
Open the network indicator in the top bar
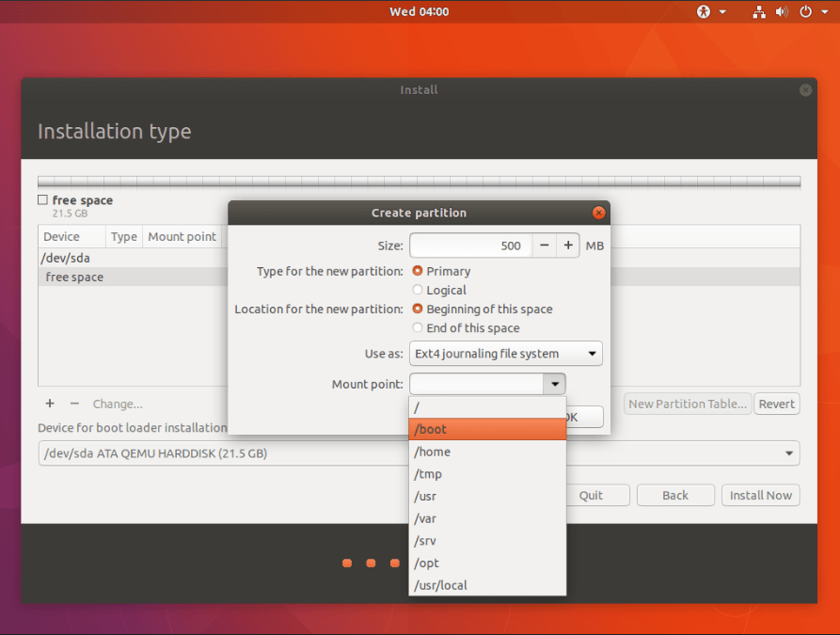pyautogui.click(x=758, y=11)
